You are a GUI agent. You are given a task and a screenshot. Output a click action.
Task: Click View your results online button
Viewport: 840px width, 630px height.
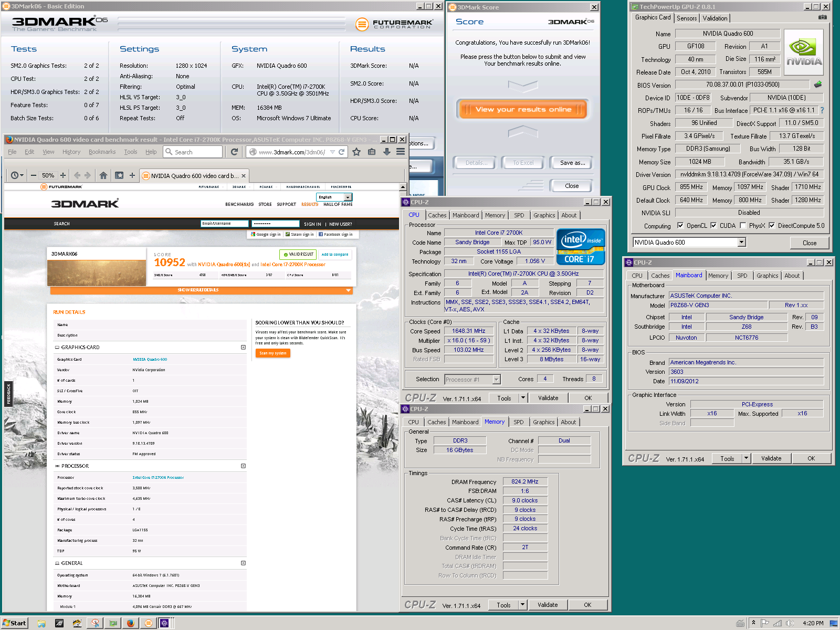(x=522, y=109)
